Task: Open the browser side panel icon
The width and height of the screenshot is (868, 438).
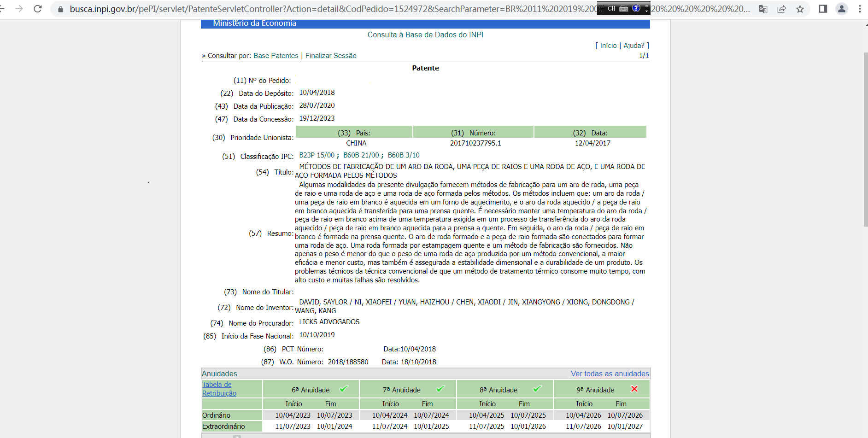Action: tap(823, 9)
